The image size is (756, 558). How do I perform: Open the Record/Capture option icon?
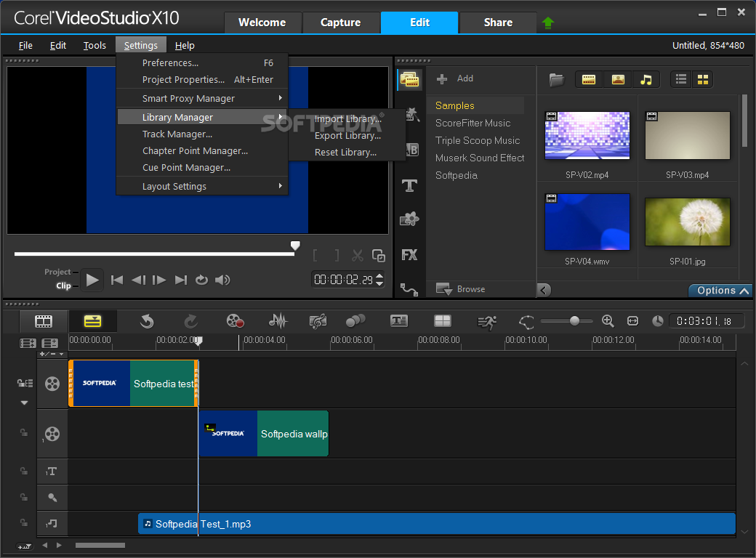coord(235,321)
